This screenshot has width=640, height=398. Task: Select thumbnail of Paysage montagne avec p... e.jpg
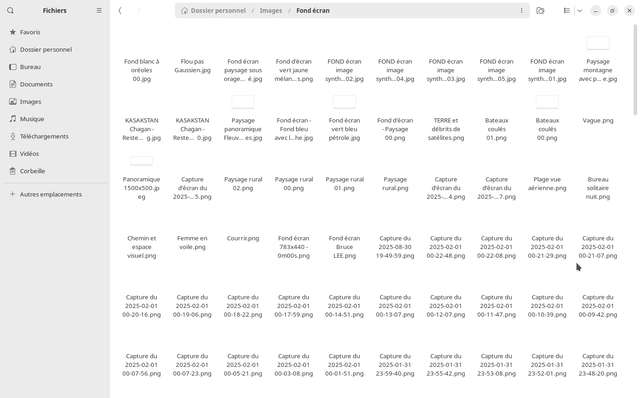coord(598,43)
